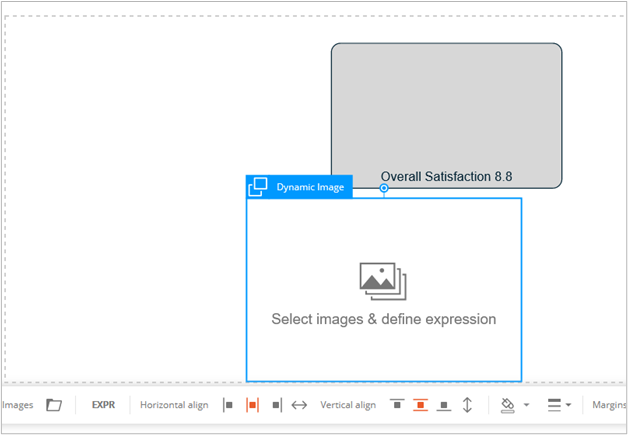Click 'Select images & define expression' text
The image size is (628, 435).
click(x=384, y=319)
